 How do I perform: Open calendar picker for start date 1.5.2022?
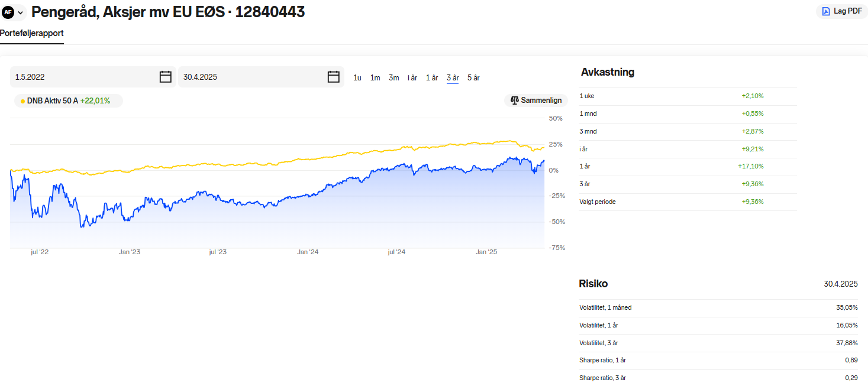(166, 77)
